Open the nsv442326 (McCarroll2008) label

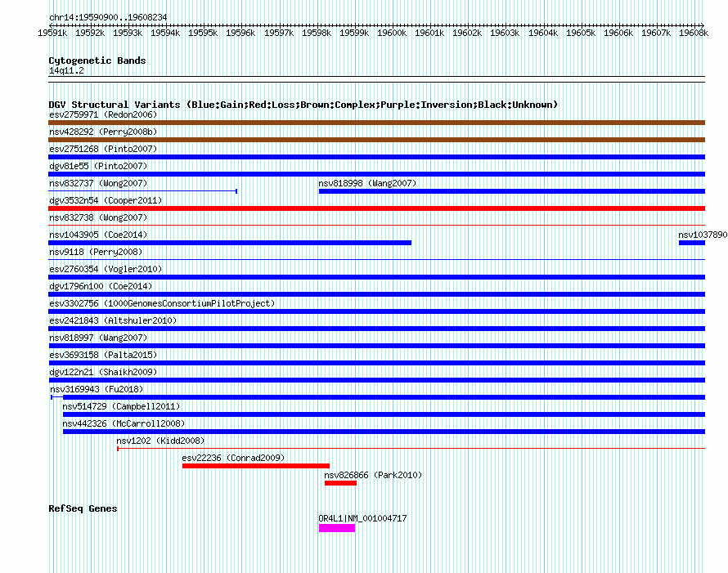click(124, 423)
